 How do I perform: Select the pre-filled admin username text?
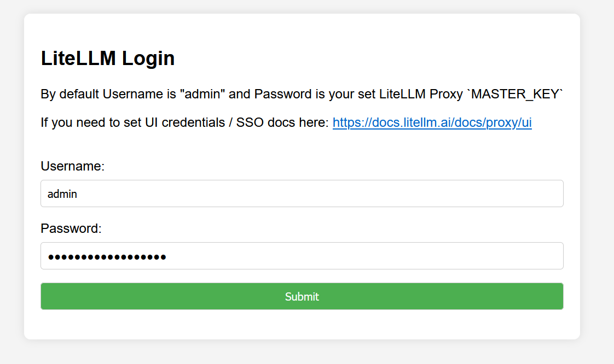(x=62, y=193)
